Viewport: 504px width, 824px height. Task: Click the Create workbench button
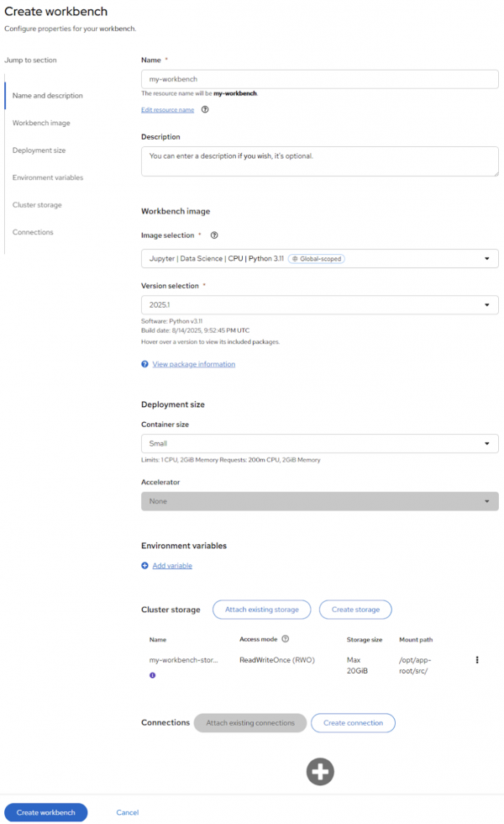(45, 812)
